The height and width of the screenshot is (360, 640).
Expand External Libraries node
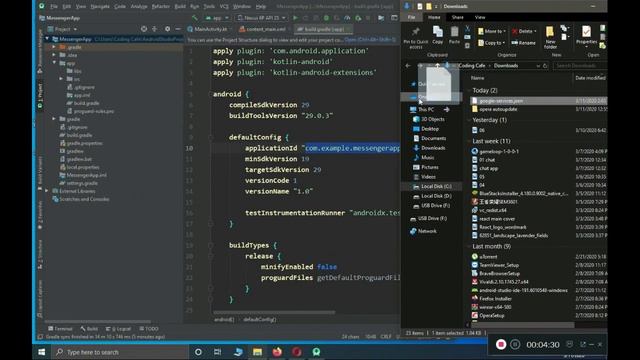click(47, 191)
